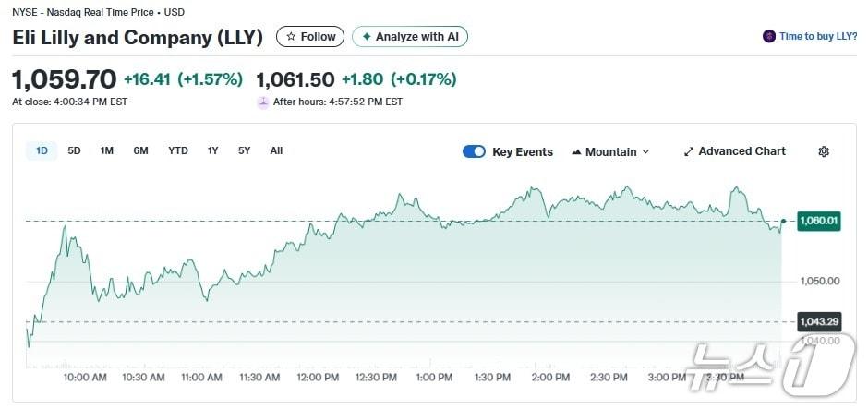The width and height of the screenshot is (868, 409).
Task: Select the 1M time range tab
Action: (107, 150)
